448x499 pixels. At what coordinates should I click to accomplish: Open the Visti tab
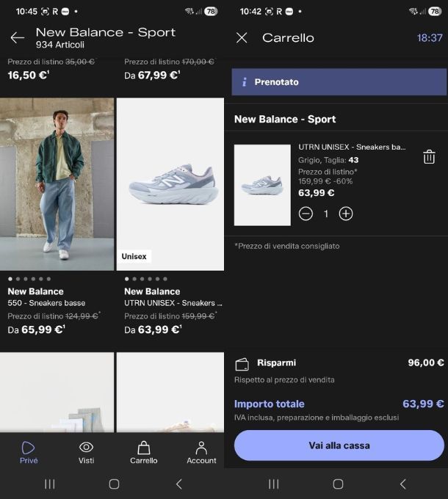(x=86, y=452)
